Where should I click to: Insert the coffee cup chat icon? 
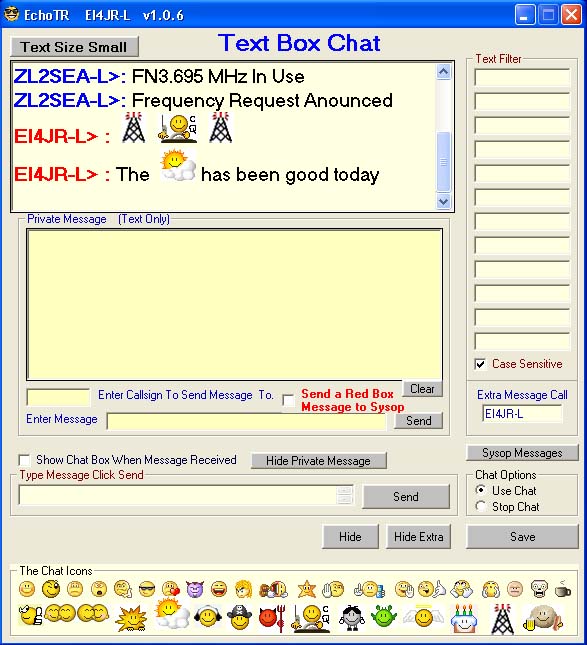[x=562, y=589]
